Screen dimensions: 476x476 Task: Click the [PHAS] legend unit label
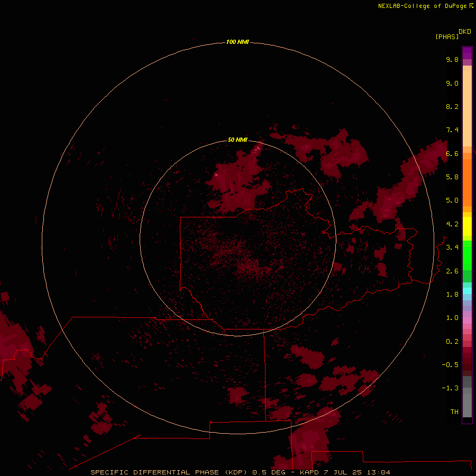pyautogui.click(x=447, y=36)
